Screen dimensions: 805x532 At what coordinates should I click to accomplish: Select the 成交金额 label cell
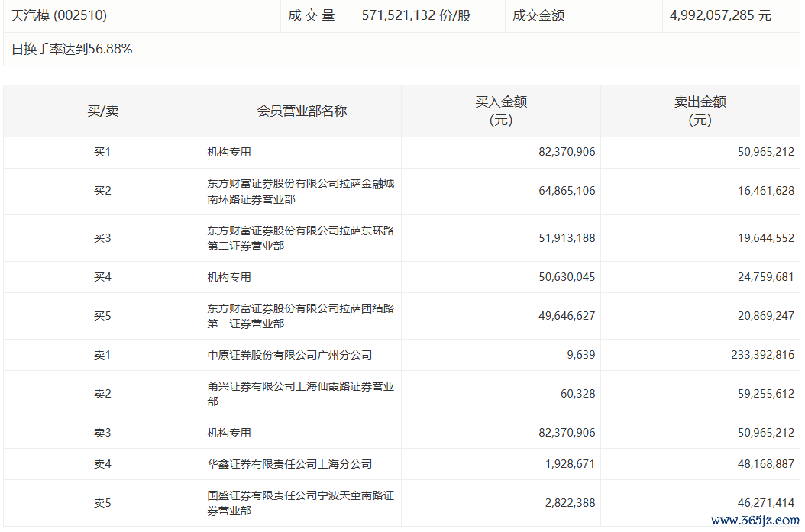pos(538,15)
